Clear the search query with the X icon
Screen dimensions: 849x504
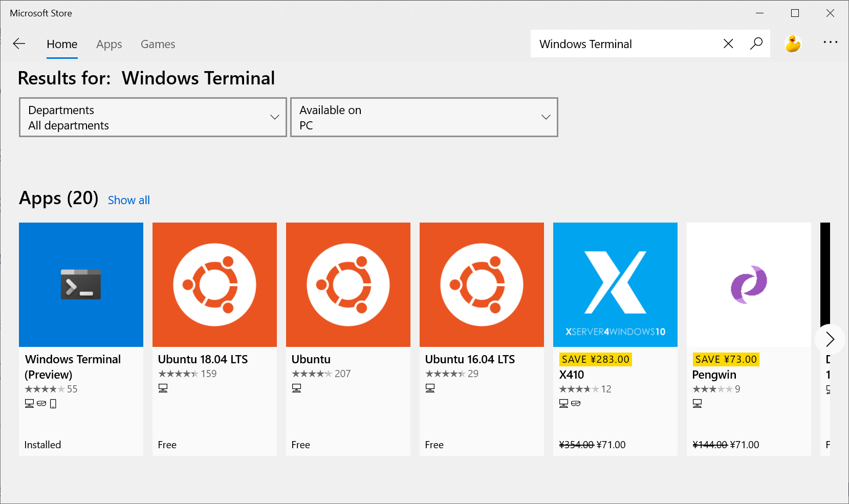pyautogui.click(x=728, y=43)
